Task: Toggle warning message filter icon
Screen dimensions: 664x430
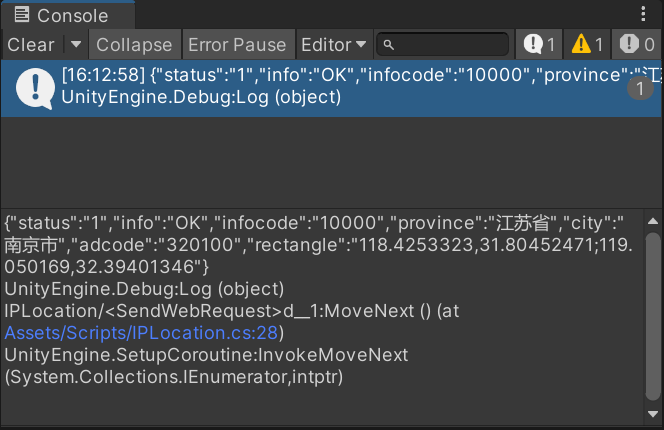Action: click(x=587, y=44)
